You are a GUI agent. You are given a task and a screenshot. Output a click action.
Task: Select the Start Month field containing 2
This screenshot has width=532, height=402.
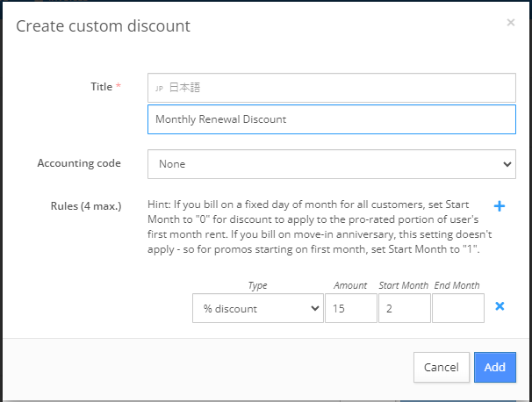coord(405,308)
